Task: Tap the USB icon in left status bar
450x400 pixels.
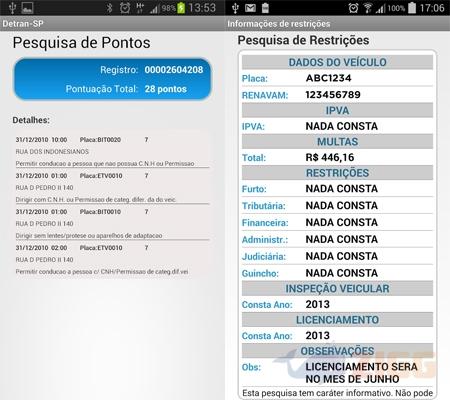Action: pos(12,8)
